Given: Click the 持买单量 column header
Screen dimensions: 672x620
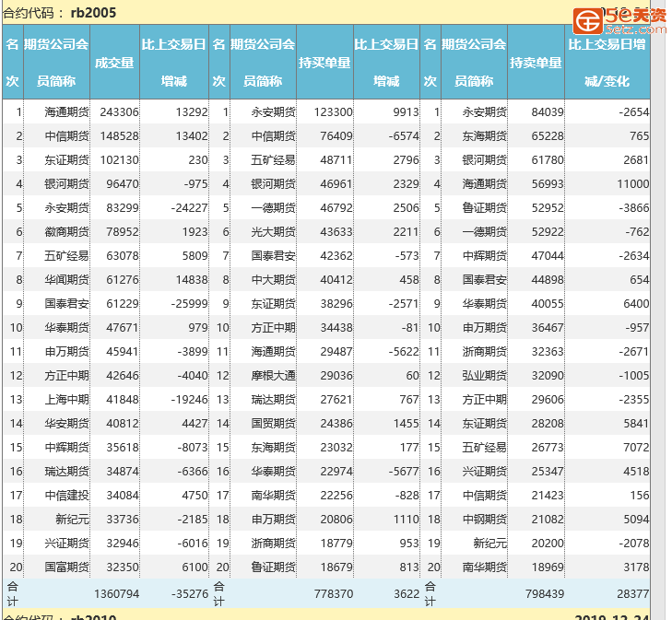Looking at the screenshot, I should pyautogui.click(x=324, y=63).
